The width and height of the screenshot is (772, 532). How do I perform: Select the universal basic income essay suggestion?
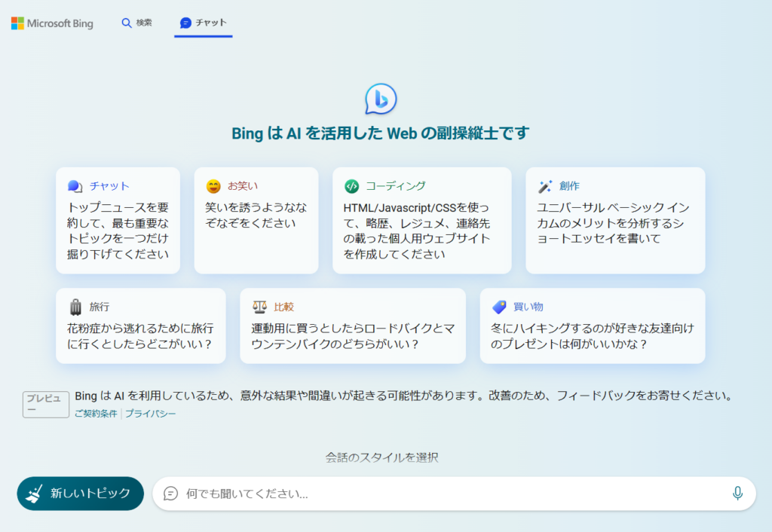click(615, 221)
